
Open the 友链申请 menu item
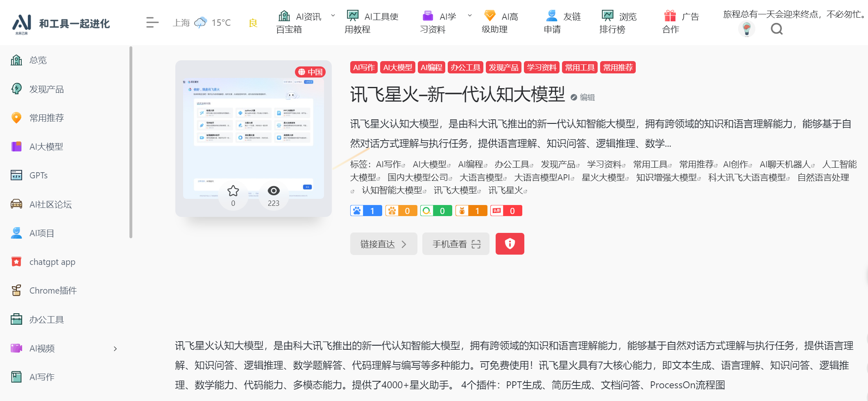point(562,23)
